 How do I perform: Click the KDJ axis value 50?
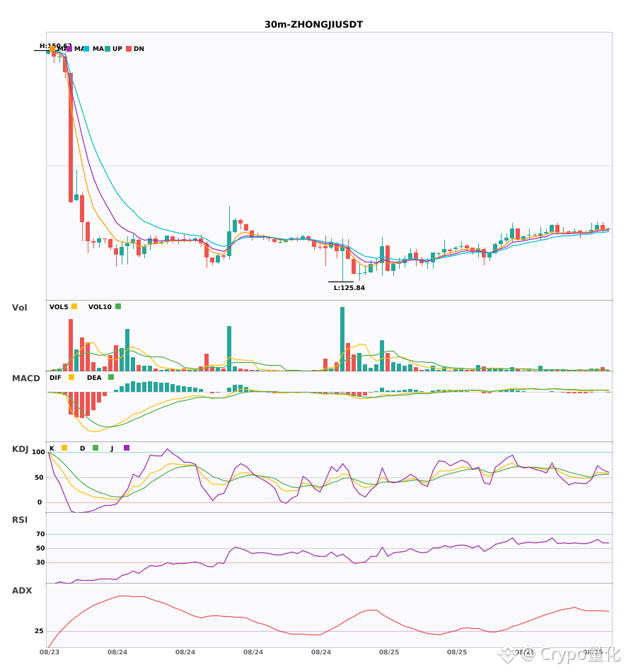point(40,477)
